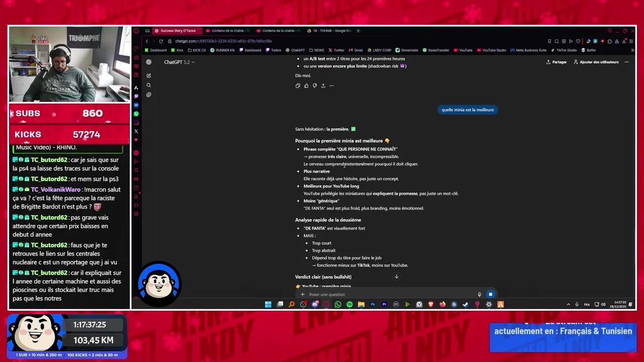Open Twitch in the Opera sidebar
The height and width of the screenshot is (362, 644).
pyautogui.click(x=136, y=96)
